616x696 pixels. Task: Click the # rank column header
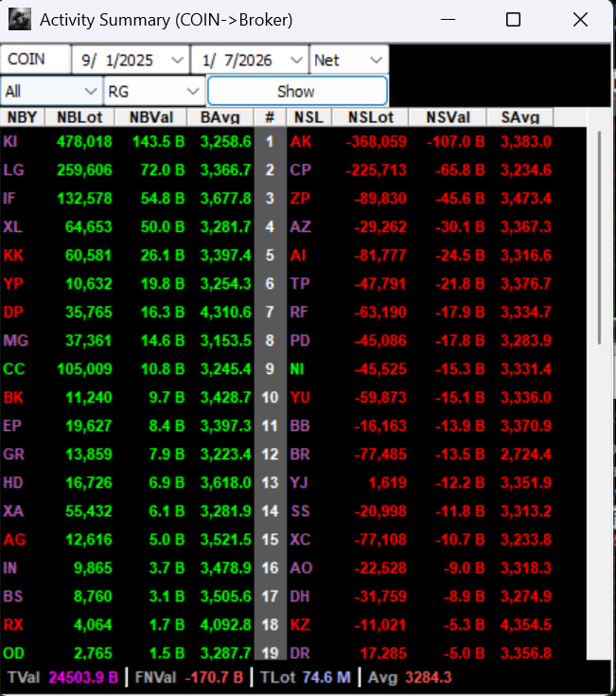coord(270,117)
